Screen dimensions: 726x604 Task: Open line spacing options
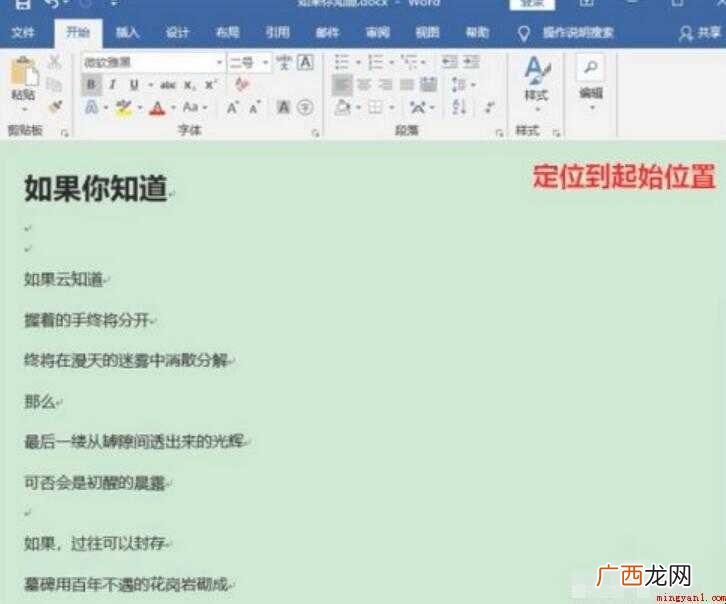coord(459,85)
